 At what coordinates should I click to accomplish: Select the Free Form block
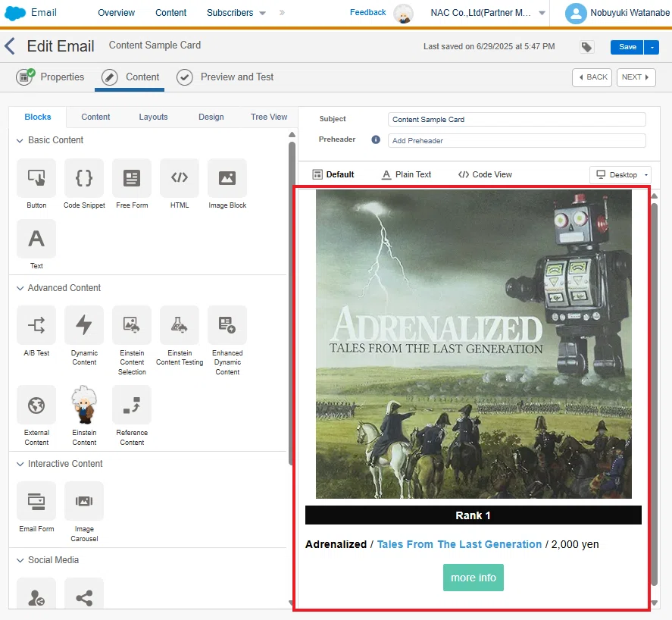click(132, 178)
